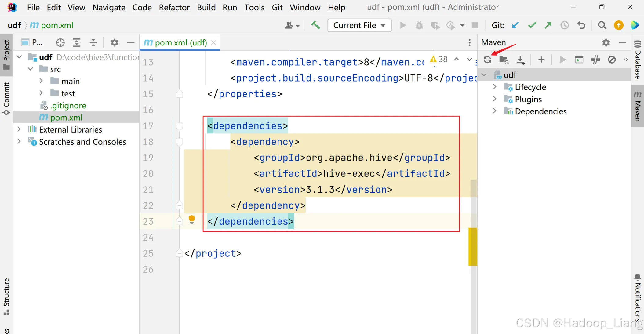Expand the External Libraries tree node
Viewport: 644px width, 334px height.
(x=19, y=129)
